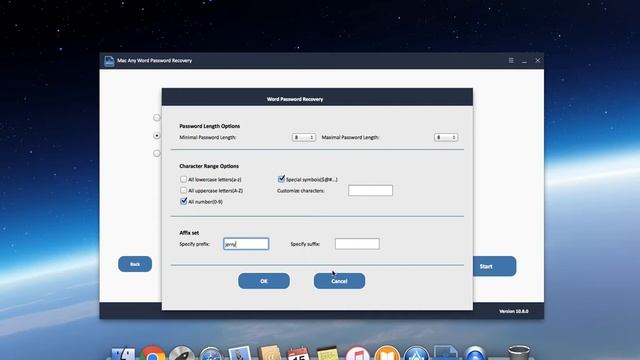Click the blue document app icon in dock
The height and width of the screenshot is (360, 640).
tap(445, 353)
